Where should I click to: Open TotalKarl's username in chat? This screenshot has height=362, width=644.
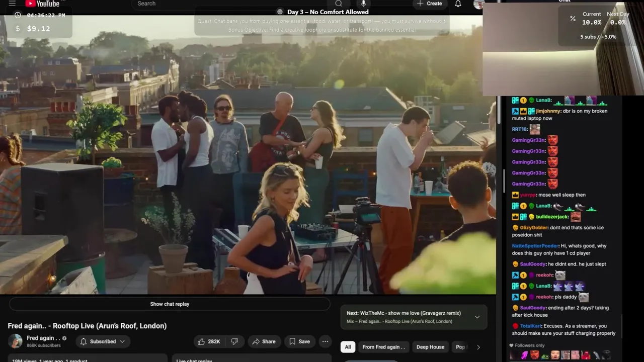[x=531, y=326]
